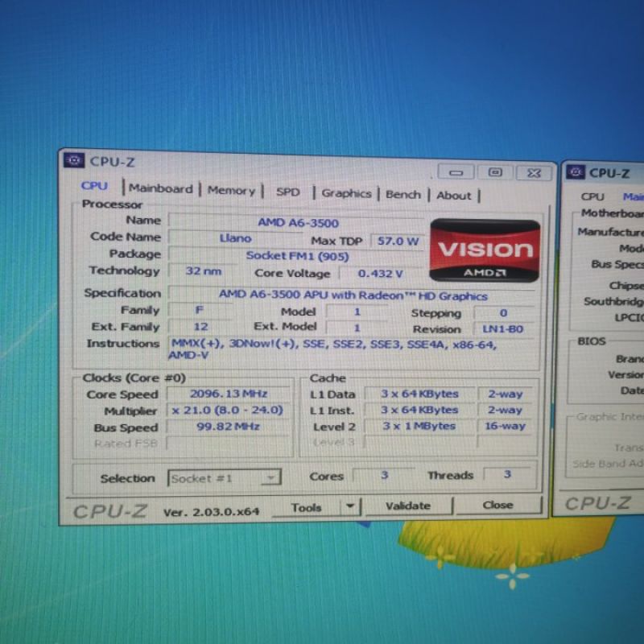Viewport: 644px width, 644px height.
Task: Close the main CPU-Z window with X
Action: [x=534, y=173]
